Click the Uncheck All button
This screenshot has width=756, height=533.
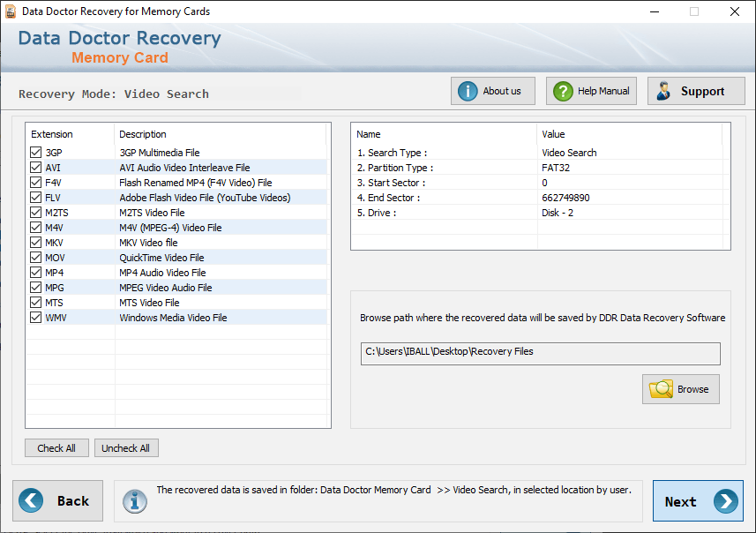pos(126,448)
